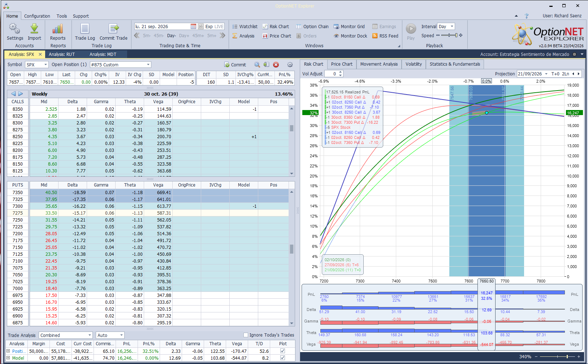The image size is (588, 364).
Task: Click the Day- step back button
Action: click(172, 35)
